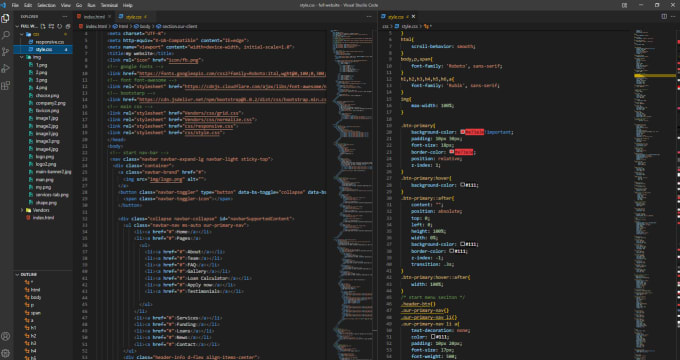Switch to index.html tab in left editor
This screenshot has width=680, height=360.
[x=94, y=16]
